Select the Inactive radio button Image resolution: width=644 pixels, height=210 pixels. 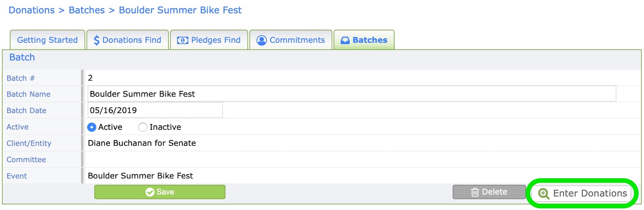143,127
